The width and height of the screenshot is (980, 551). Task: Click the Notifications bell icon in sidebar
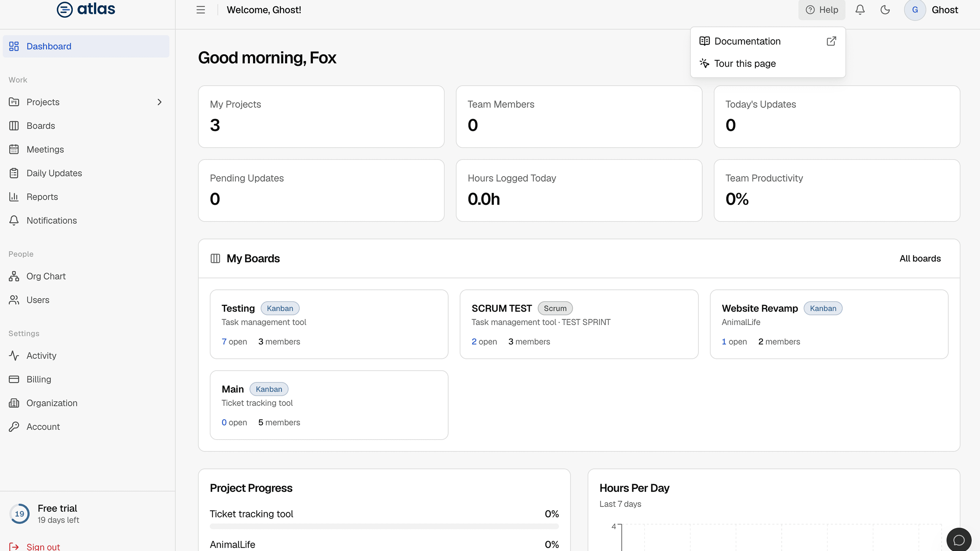point(14,220)
